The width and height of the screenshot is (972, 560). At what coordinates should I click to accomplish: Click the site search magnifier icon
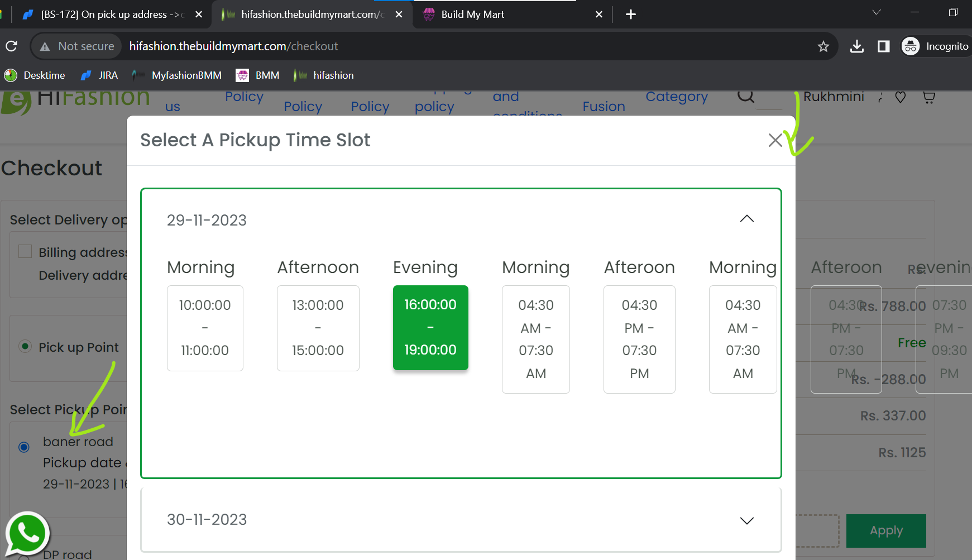(x=746, y=97)
